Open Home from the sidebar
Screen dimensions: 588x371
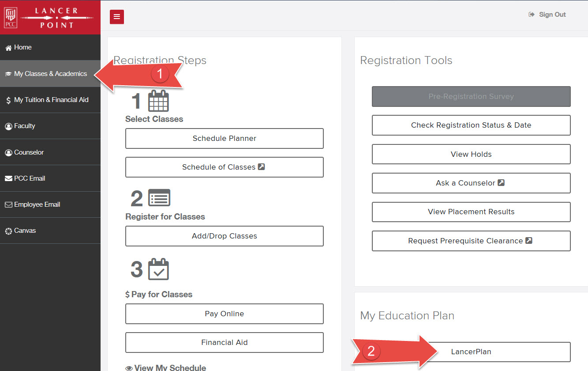coord(22,47)
